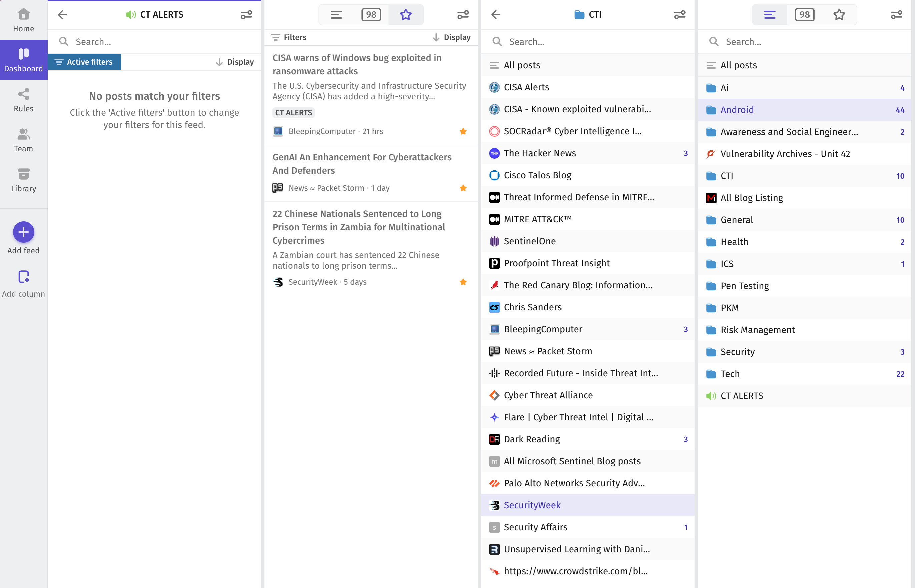Switch second column to list view

[x=336, y=15]
